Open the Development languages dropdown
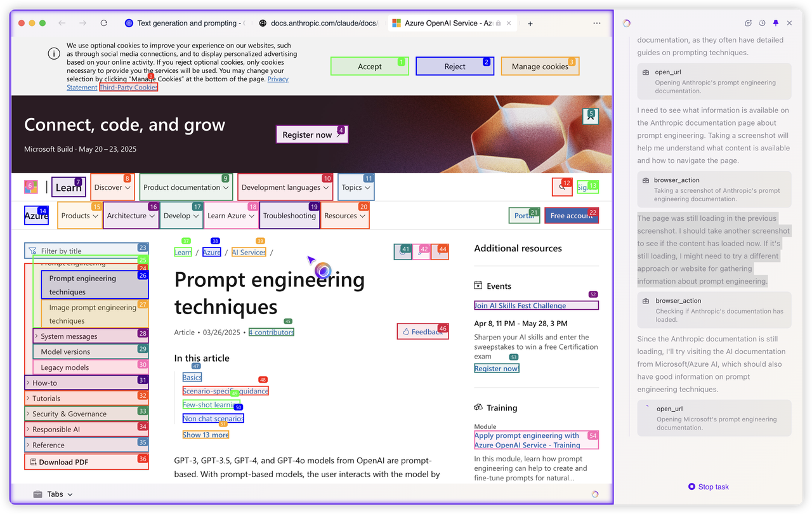This screenshot has width=812, height=514. [x=285, y=187]
